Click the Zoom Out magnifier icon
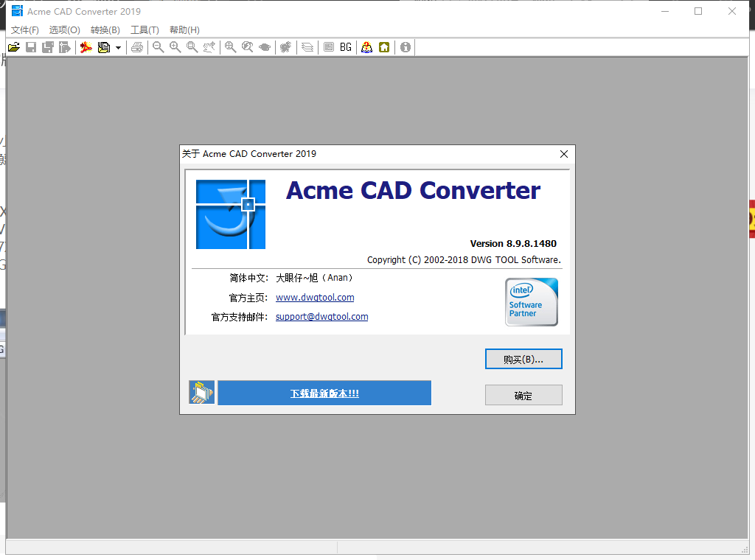Screen dimensions: 755x560 coord(158,47)
